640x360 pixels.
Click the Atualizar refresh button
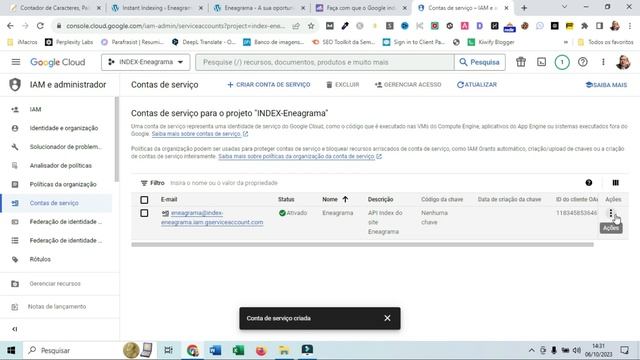pyautogui.click(x=477, y=84)
